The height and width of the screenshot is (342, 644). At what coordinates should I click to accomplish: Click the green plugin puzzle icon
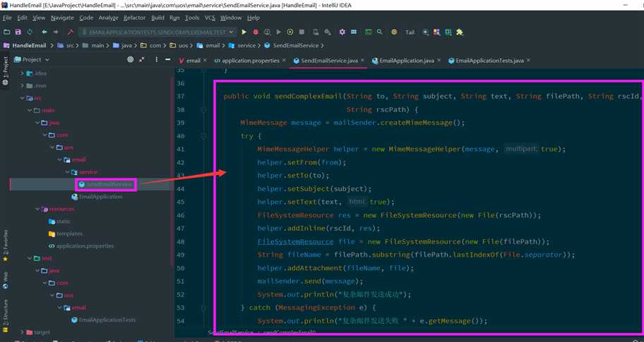click(x=460, y=32)
